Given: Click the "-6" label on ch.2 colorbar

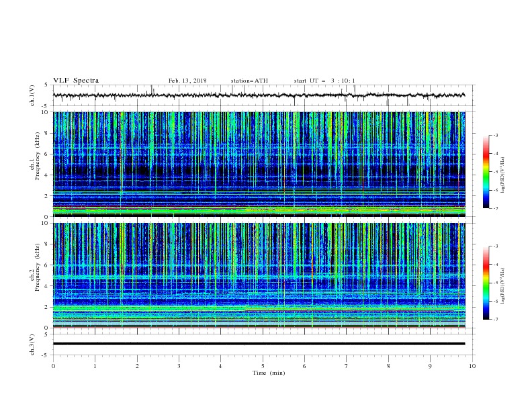Looking at the screenshot, I should pyautogui.click(x=495, y=301).
